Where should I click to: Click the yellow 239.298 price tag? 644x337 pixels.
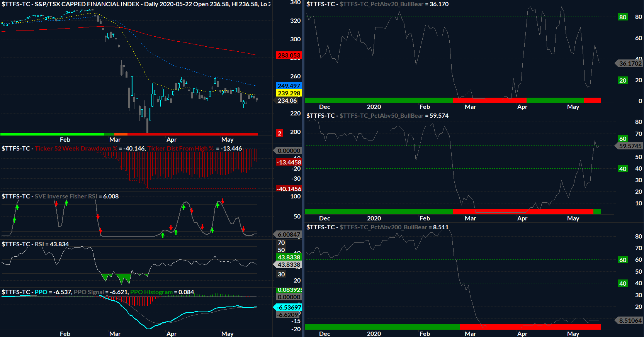pyautogui.click(x=289, y=93)
